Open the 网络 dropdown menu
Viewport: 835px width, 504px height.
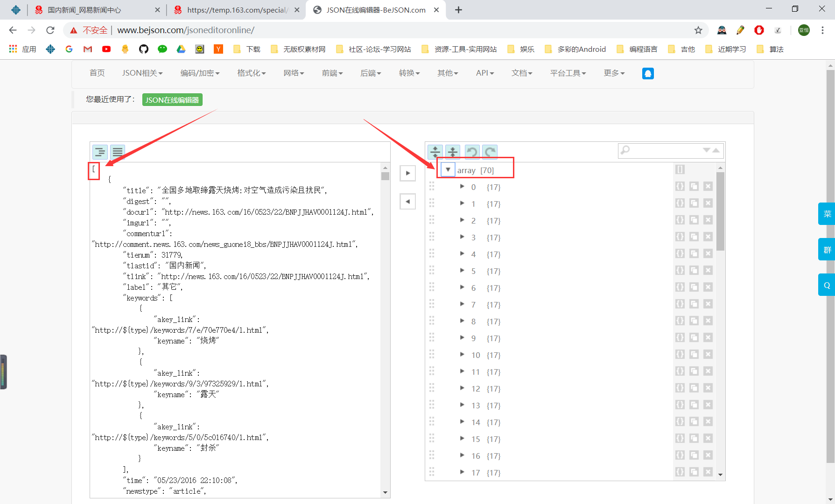pos(294,73)
